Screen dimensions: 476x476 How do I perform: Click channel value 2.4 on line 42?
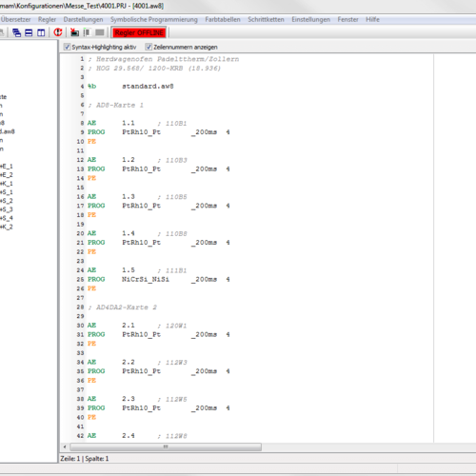(129, 436)
